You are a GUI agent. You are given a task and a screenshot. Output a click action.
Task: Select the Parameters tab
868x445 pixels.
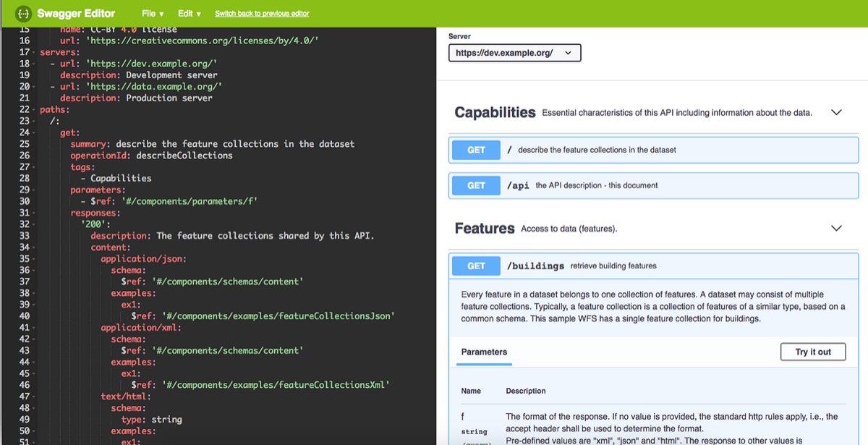point(484,352)
